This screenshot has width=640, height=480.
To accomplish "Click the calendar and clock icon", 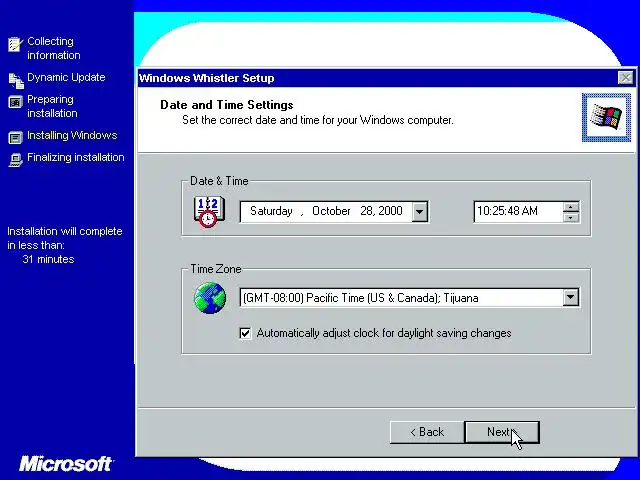I will (x=209, y=211).
